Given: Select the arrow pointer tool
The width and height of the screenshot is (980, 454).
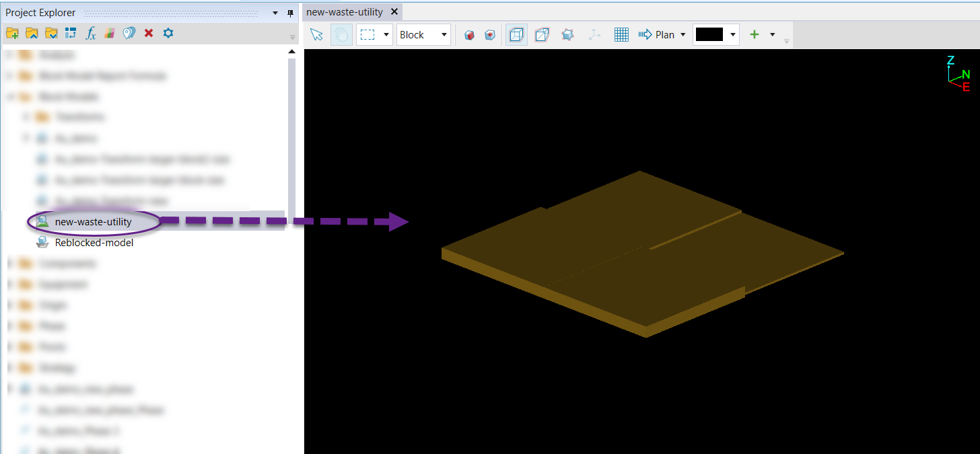Looking at the screenshot, I should coord(316,35).
